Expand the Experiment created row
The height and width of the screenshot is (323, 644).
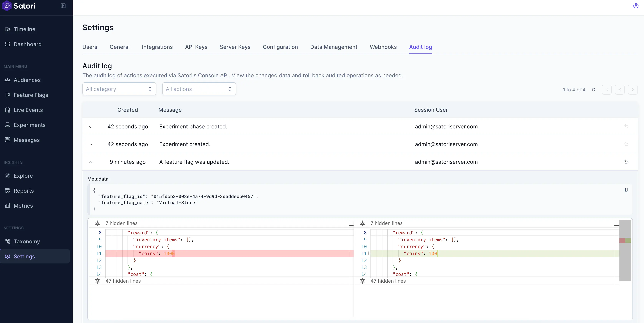(x=91, y=145)
